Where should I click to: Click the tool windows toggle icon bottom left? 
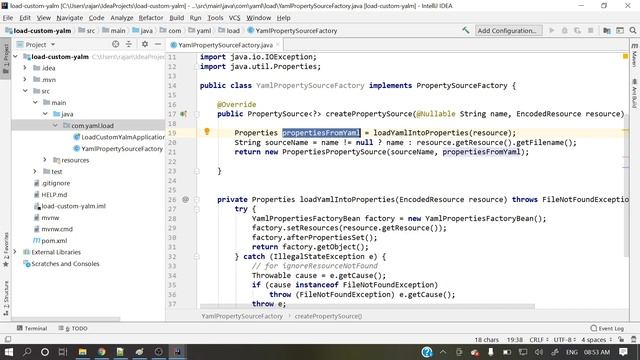pos(8,339)
